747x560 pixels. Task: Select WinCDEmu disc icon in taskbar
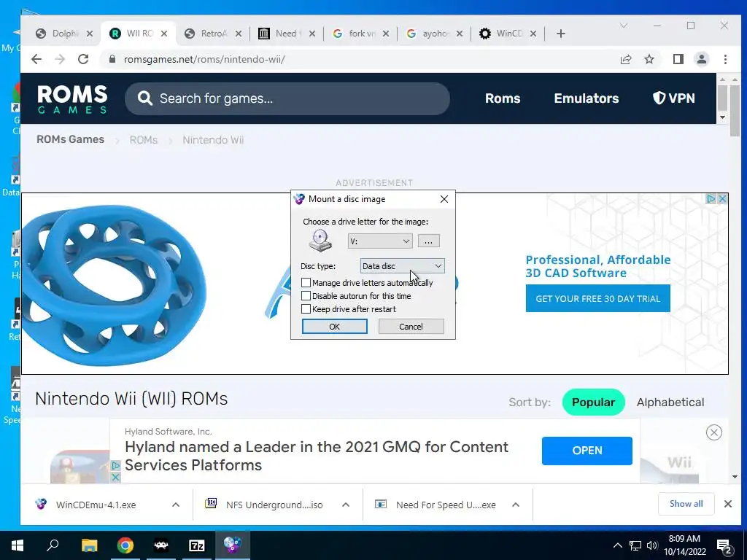[x=233, y=545]
